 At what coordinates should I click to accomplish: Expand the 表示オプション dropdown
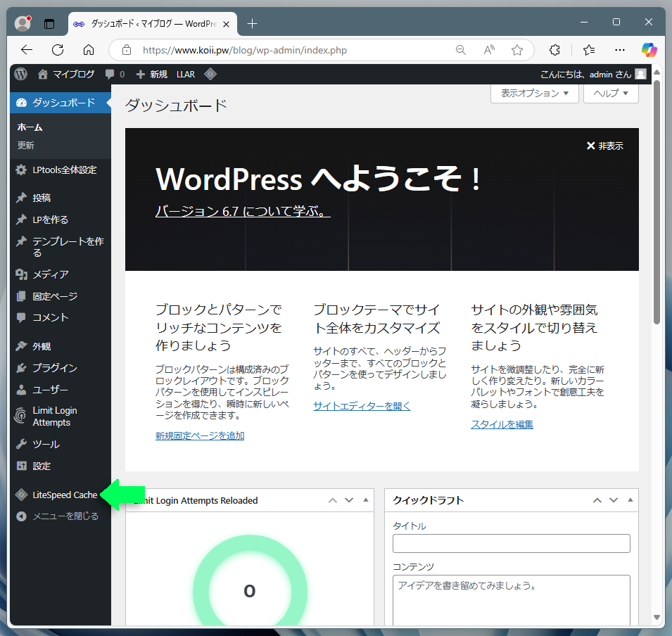tap(534, 93)
